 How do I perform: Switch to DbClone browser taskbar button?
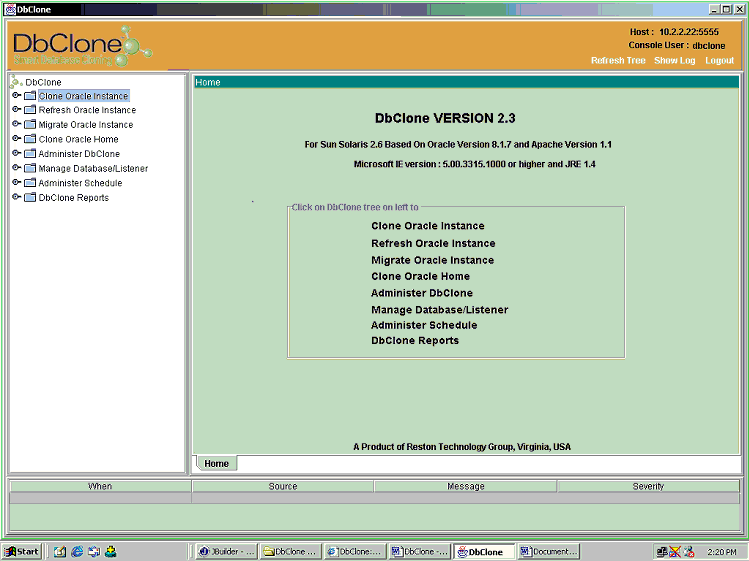click(x=354, y=551)
